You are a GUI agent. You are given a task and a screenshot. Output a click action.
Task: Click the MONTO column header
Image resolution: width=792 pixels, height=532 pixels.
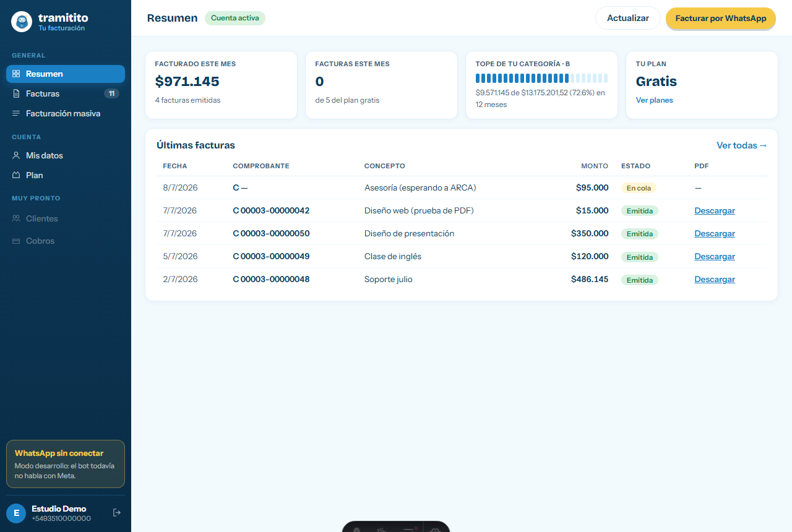pos(595,166)
